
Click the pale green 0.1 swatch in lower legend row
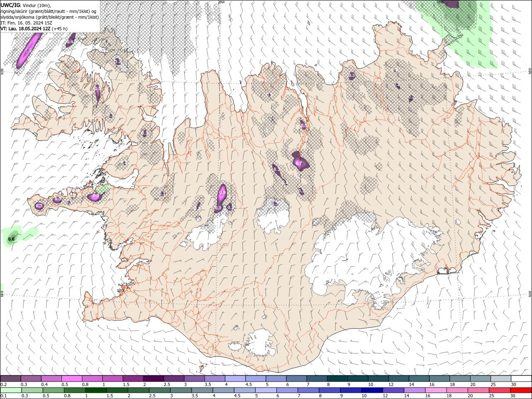click(11, 390)
